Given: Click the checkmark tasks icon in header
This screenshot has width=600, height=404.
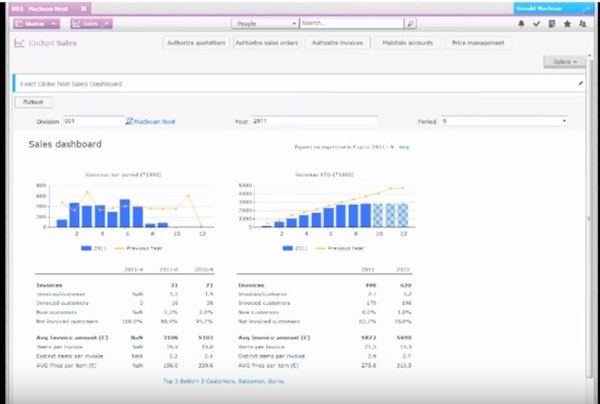Looking at the screenshot, I should click(x=538, y=22).
